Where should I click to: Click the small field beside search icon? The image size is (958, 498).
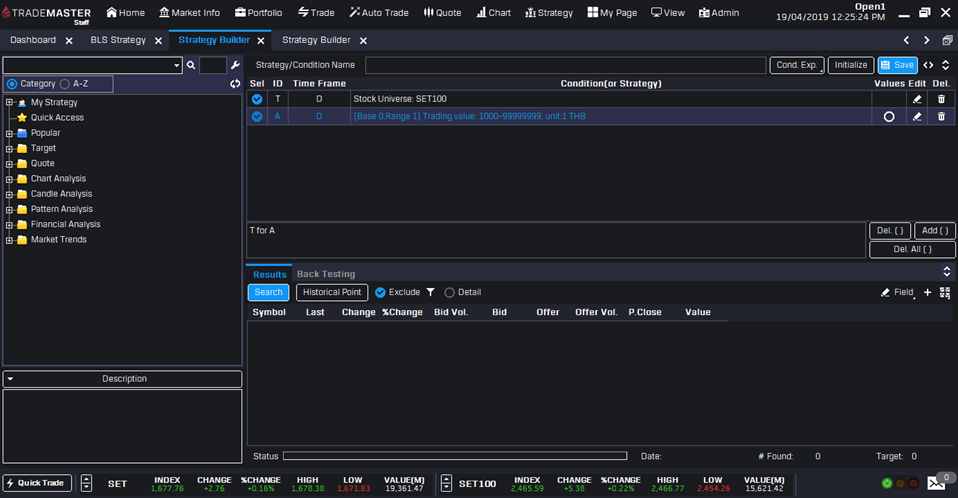coord(213,65)
